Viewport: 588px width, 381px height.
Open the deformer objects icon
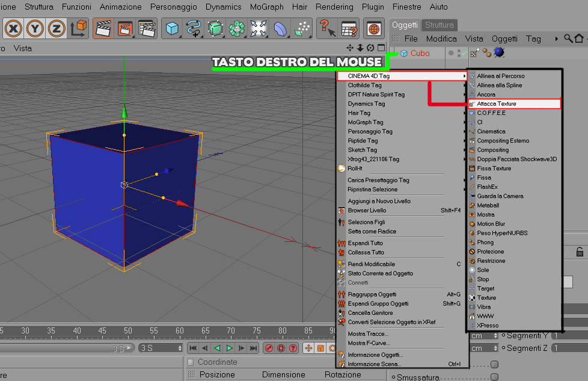pos(280,28)
